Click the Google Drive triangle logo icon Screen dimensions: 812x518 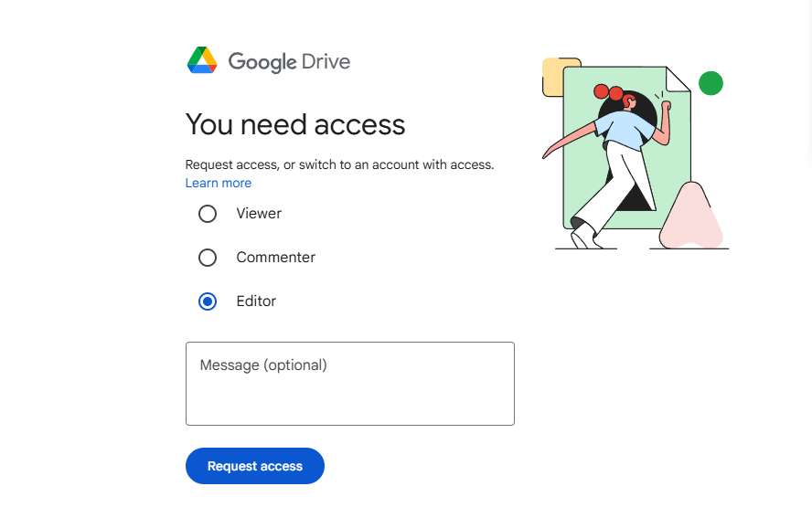coord(202,60)
